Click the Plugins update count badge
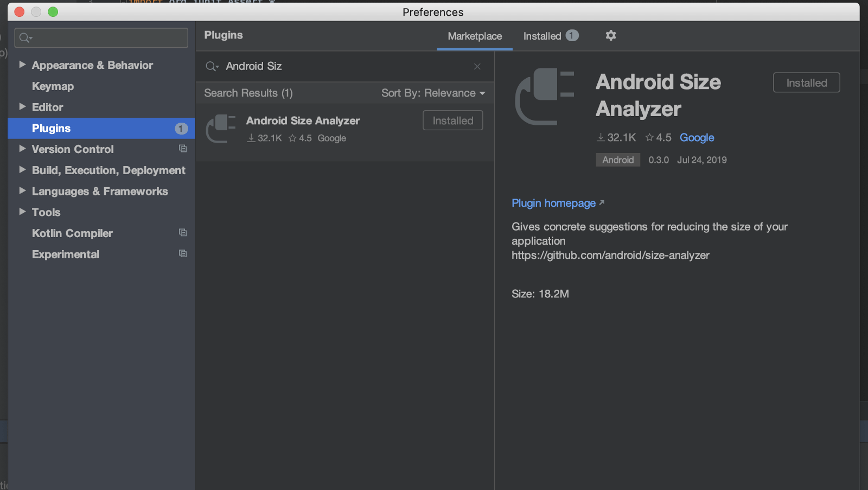 [x=181, y=129]
